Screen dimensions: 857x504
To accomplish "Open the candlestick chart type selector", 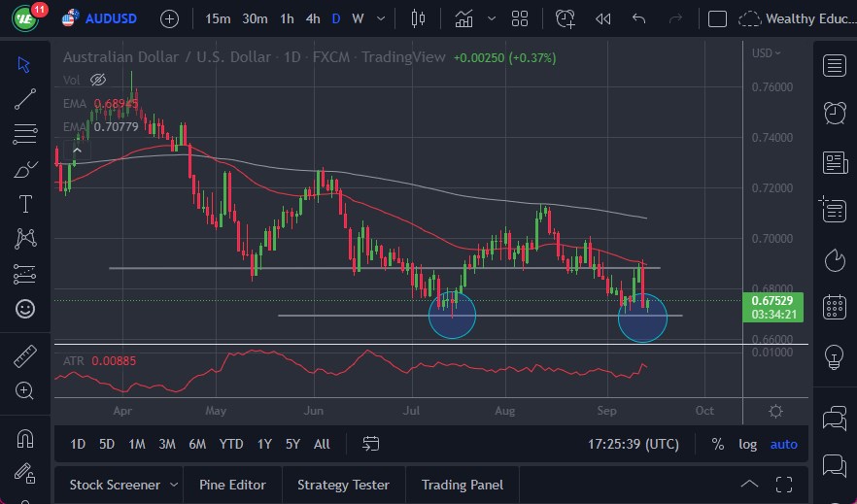I will point(419,18).
